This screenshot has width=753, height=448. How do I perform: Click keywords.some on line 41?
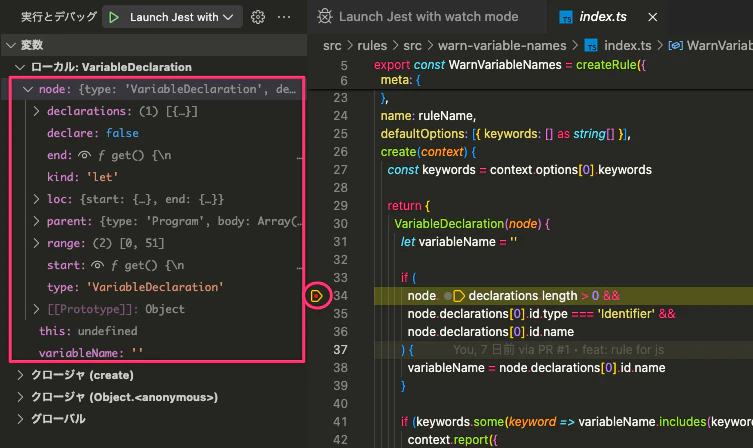click(x=460, y=422)
